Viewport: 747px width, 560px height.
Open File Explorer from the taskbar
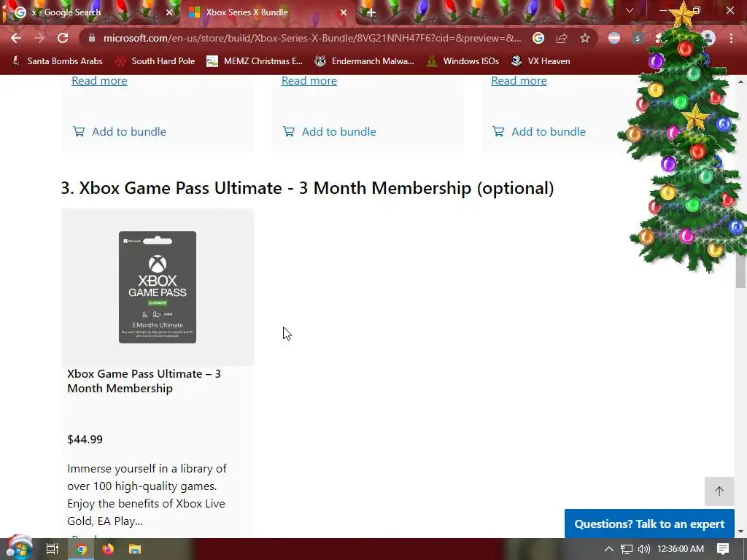[135, 549]
